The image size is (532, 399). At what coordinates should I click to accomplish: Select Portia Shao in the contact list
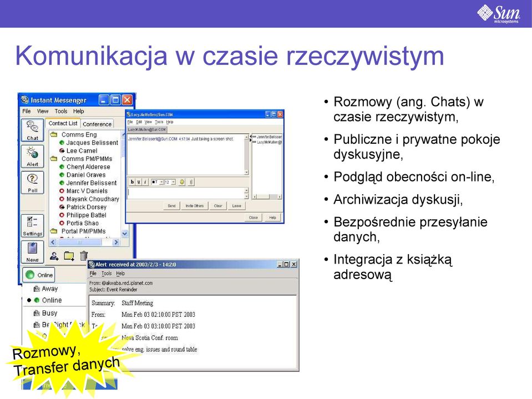pyautogui.click(x=83, y=223)
